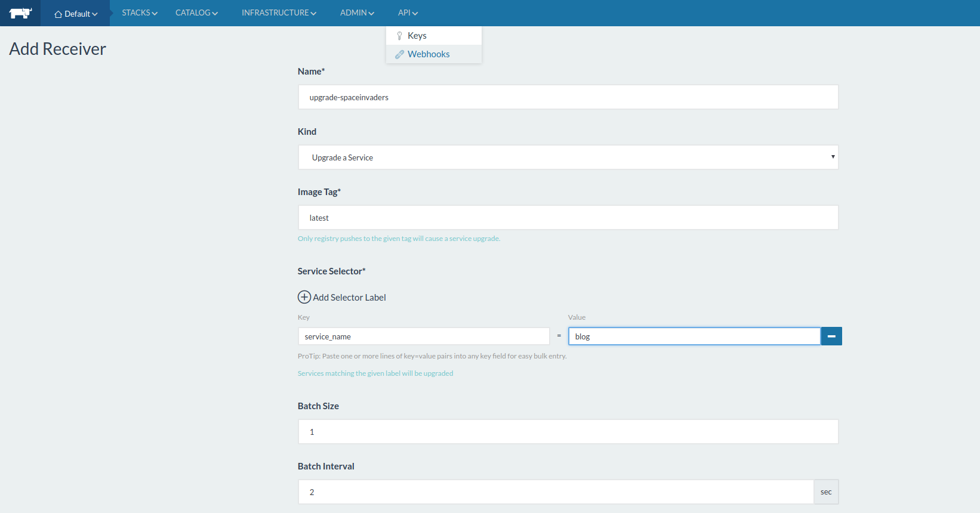Open the API menu

408,13
